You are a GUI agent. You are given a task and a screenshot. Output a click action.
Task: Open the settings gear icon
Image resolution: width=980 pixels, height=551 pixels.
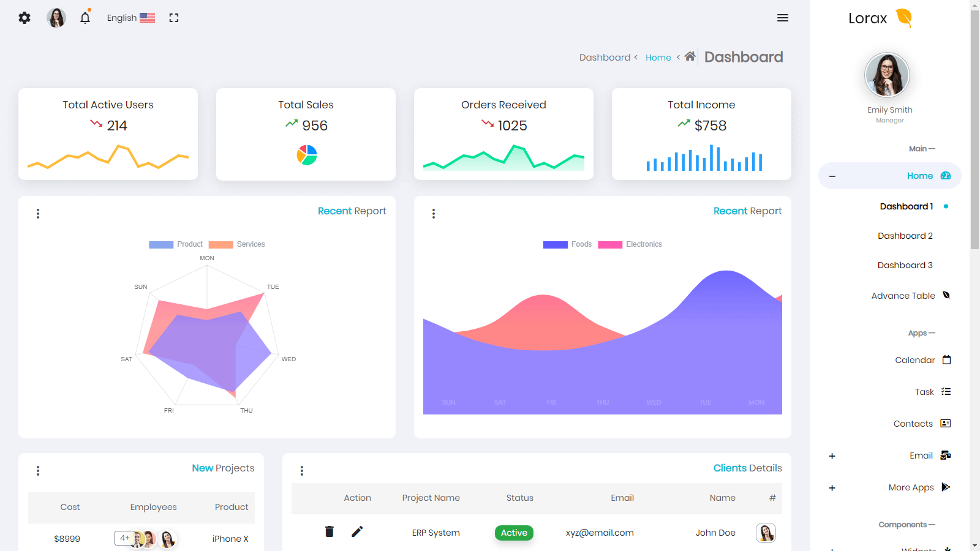[x=24, y=18]
